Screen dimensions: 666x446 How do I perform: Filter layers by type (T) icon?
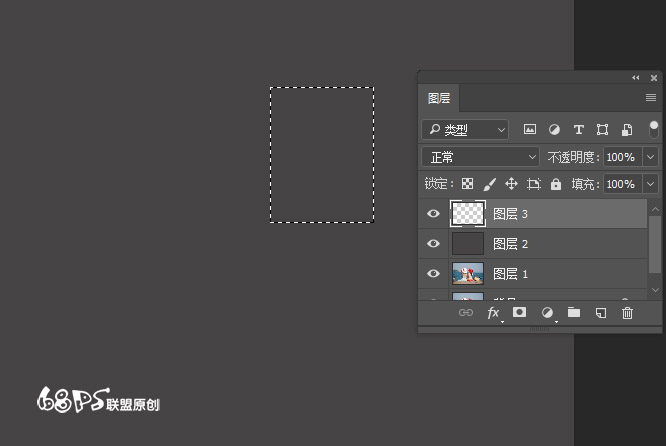pyautogui.click(x=578, y=129)
